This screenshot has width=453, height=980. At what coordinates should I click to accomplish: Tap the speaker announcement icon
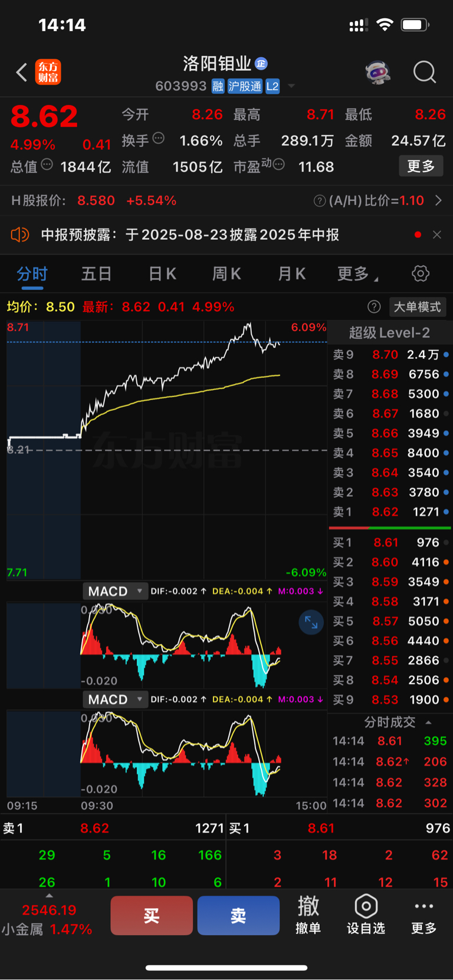coord(20,235)
